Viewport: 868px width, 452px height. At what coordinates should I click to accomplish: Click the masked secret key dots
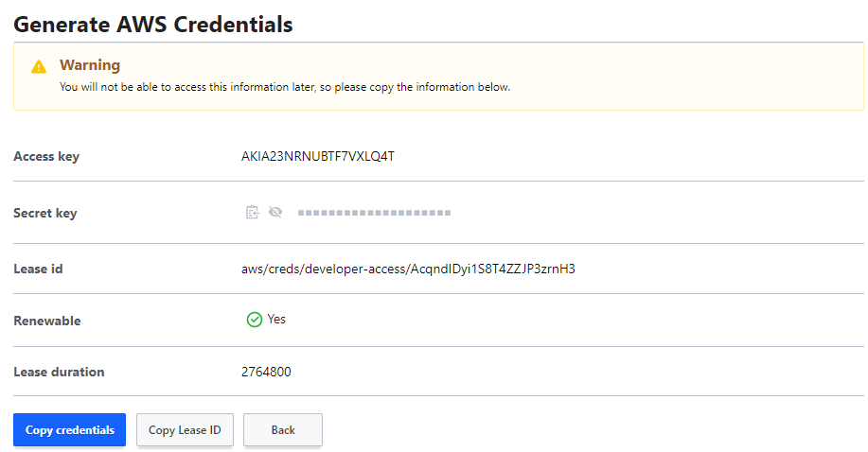[374, 213]
